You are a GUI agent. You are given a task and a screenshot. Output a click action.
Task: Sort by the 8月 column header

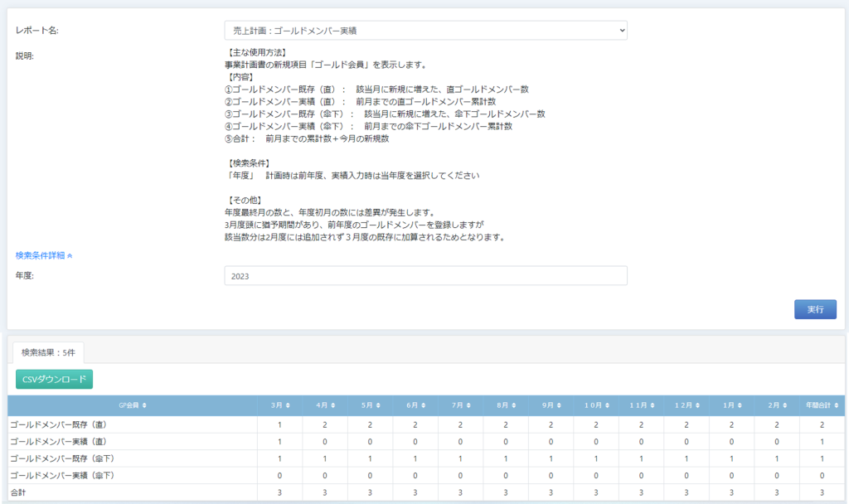click(x=506, y=405)
